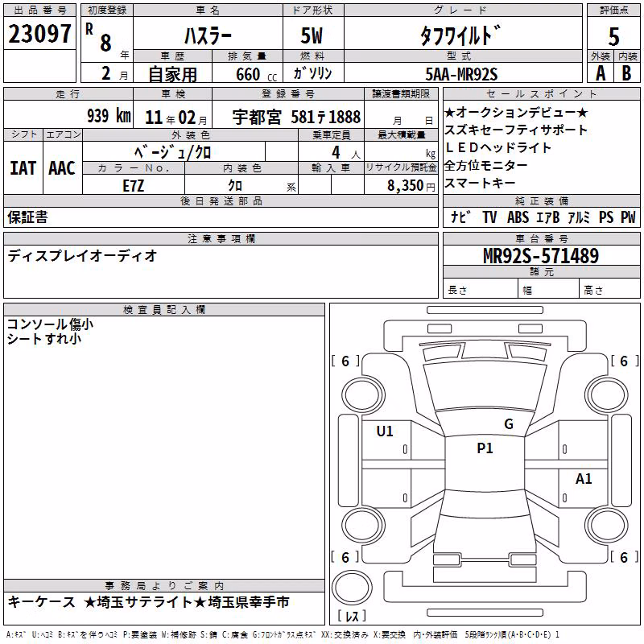The width and height of the screenshot is (644, 644).
Task: Select the sales point スズキセーフティサポート
Action: click(516, 130)
